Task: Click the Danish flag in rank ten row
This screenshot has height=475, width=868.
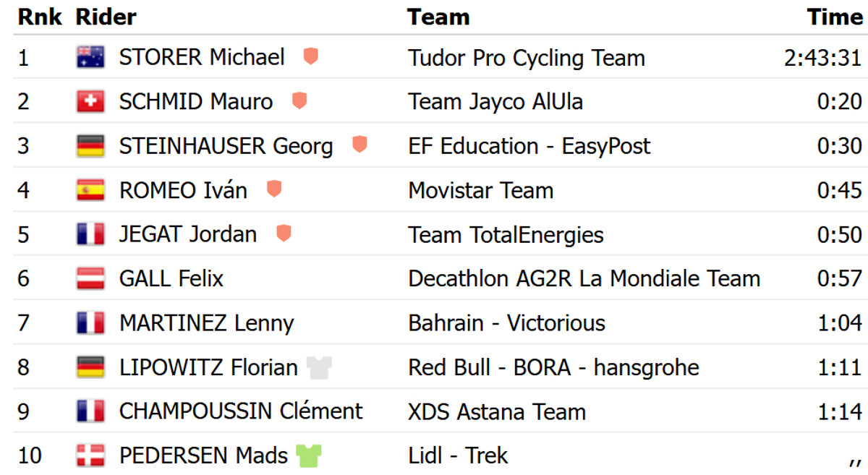Action: click(x=90, y=455)
